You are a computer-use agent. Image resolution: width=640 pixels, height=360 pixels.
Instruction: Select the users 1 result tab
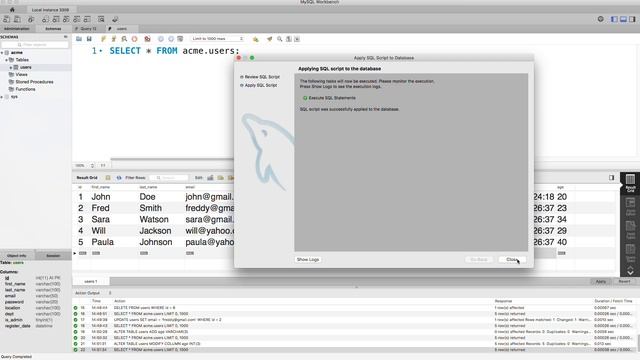pyautogui.click(x=91, y=281)
